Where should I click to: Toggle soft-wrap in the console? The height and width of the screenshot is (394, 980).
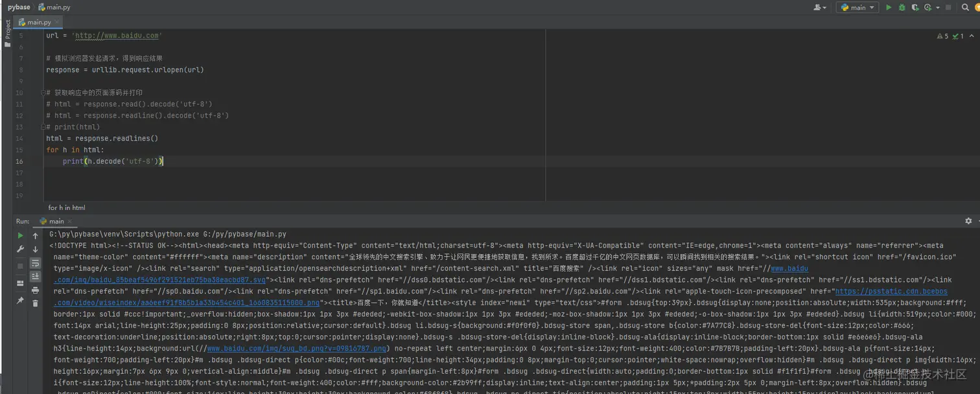tap(36, 263)
